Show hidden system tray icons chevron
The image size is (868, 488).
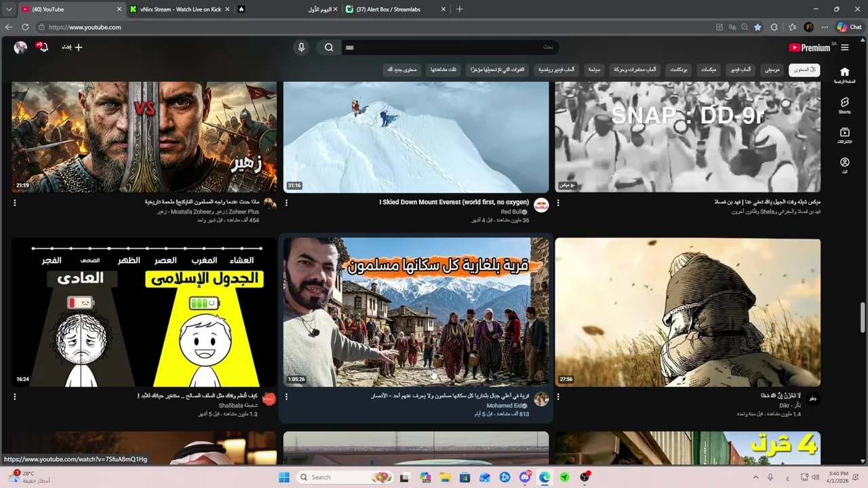pyautogui.click(x=755, y=477)
